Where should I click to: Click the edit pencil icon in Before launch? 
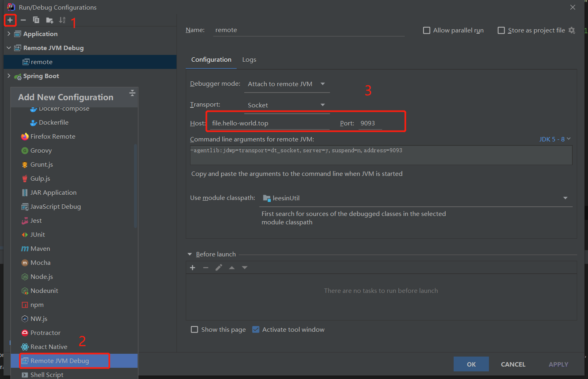pyautogui.click(x=219, y=268)
